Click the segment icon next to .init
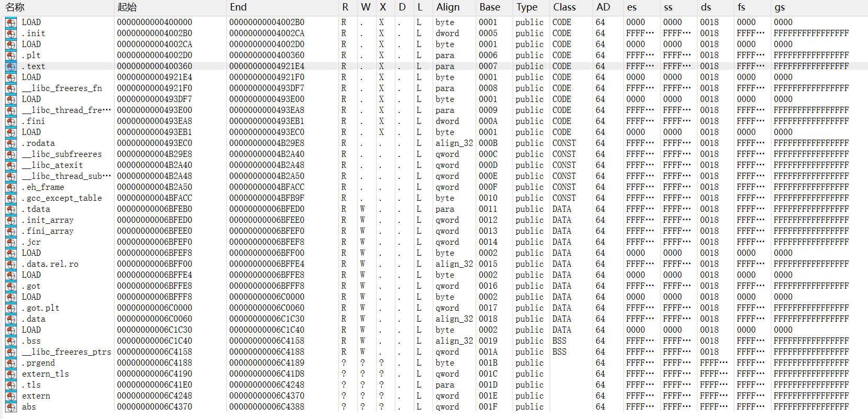The width and height of the screenshot is (868, 419). (10, 33)
